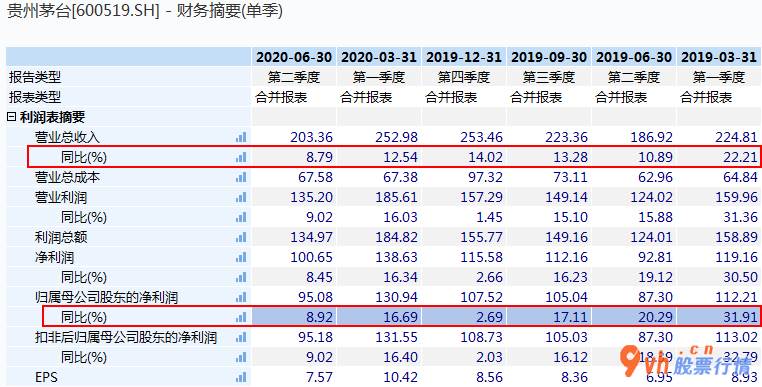This screenshot has height=387, width=762.
Task: Click the 归属母公司股东的净利润 row label
Action: click(106, 297)
